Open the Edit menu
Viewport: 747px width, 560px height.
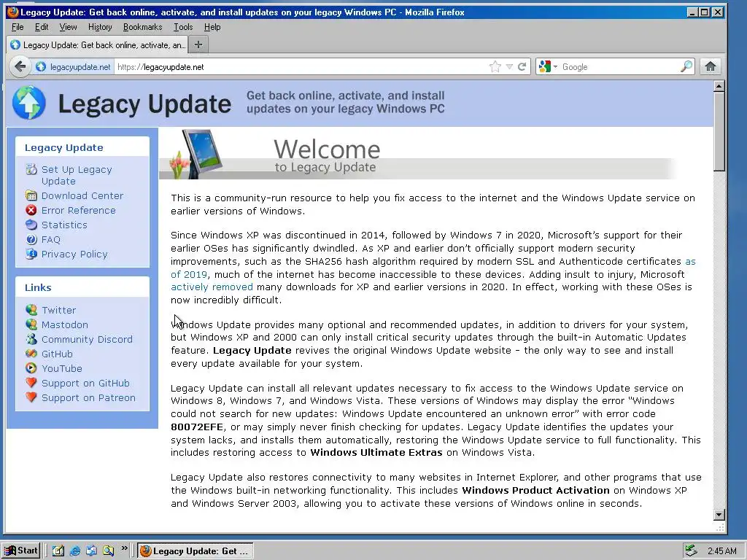tap(42, 27)
